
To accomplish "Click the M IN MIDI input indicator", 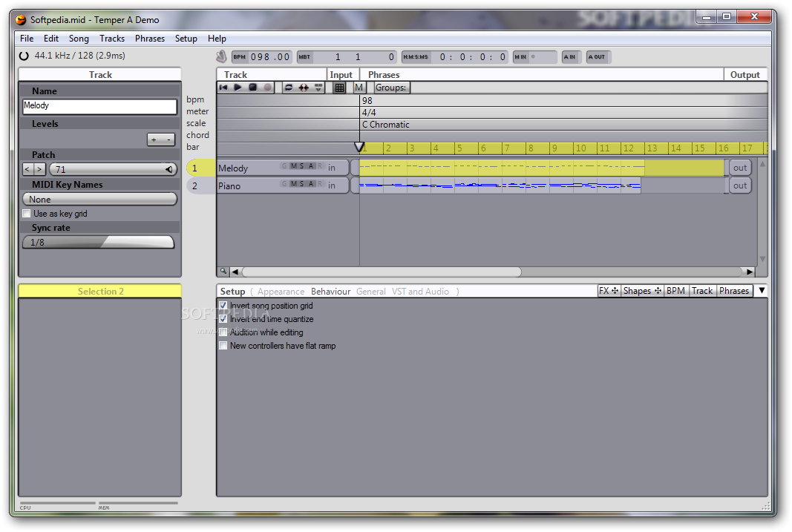I will pos(534,57).
